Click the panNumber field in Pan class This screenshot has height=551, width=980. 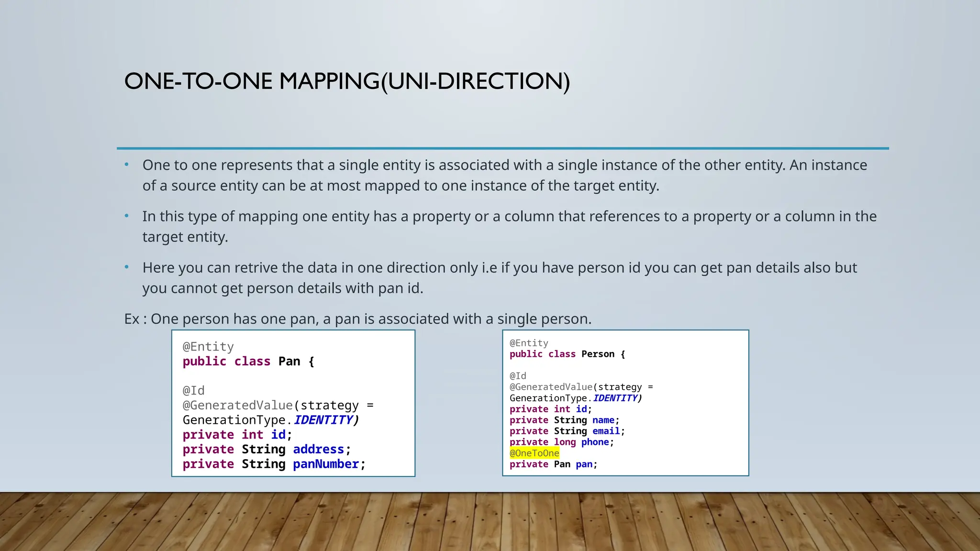click(x=325, y=464)
